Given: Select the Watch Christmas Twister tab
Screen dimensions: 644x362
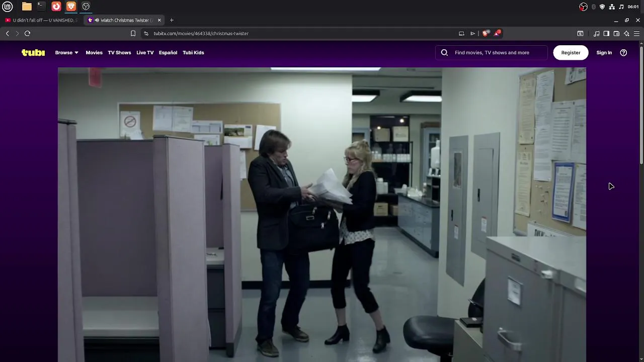Looking at the screenshot, I should [x=124, y=20].
